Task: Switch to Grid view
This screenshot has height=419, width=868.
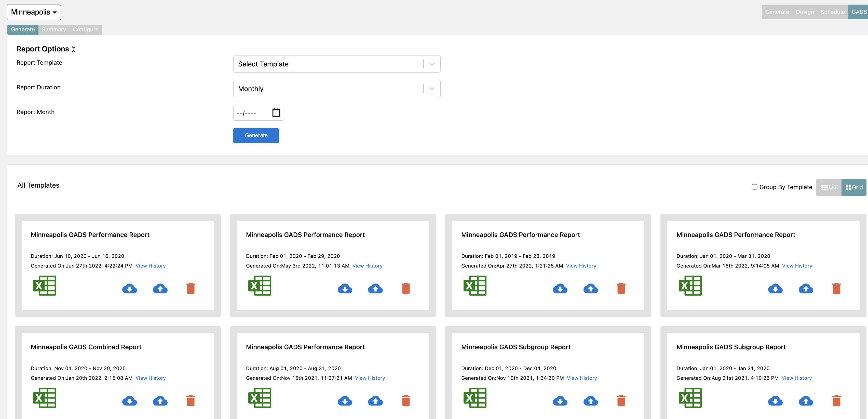Action: [x=854, y=187]
